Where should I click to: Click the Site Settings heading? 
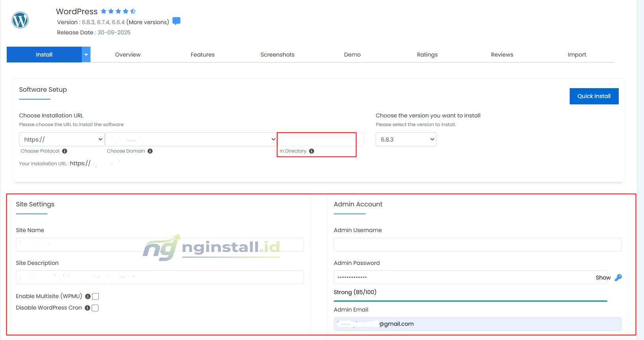tap(35, 204)
